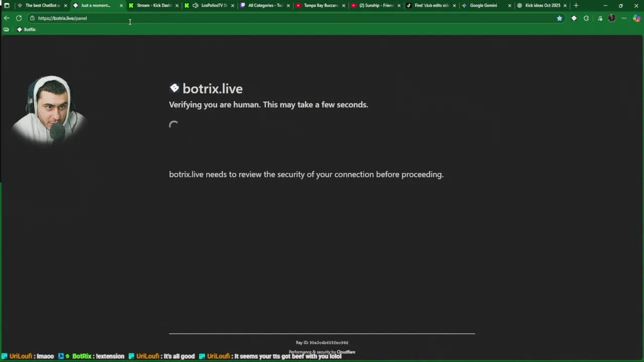This screenshot has height=362, width=644.
Task: Reload the current page
Action: 19,18
